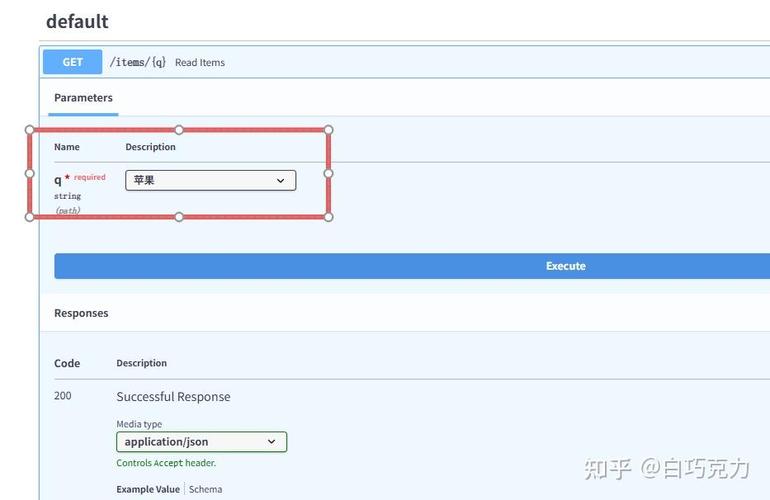Click the Read Items endpoint summary
The image size is (770, 500).
pyautogui.click(x=200, y=62)
